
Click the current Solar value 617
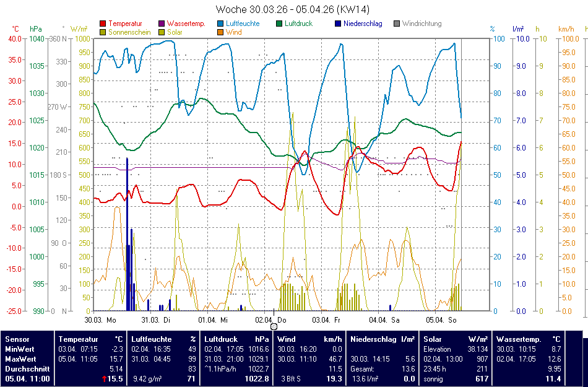482,378
